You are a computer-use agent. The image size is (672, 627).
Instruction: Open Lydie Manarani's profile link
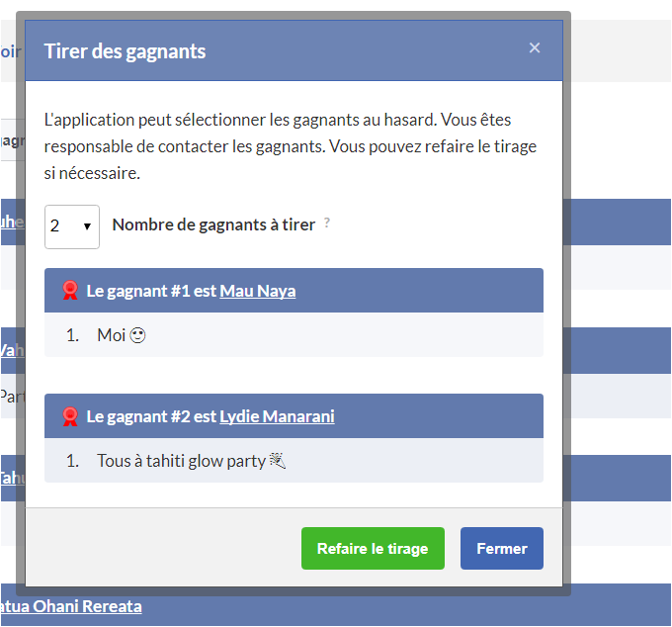[x=277, y=416]
